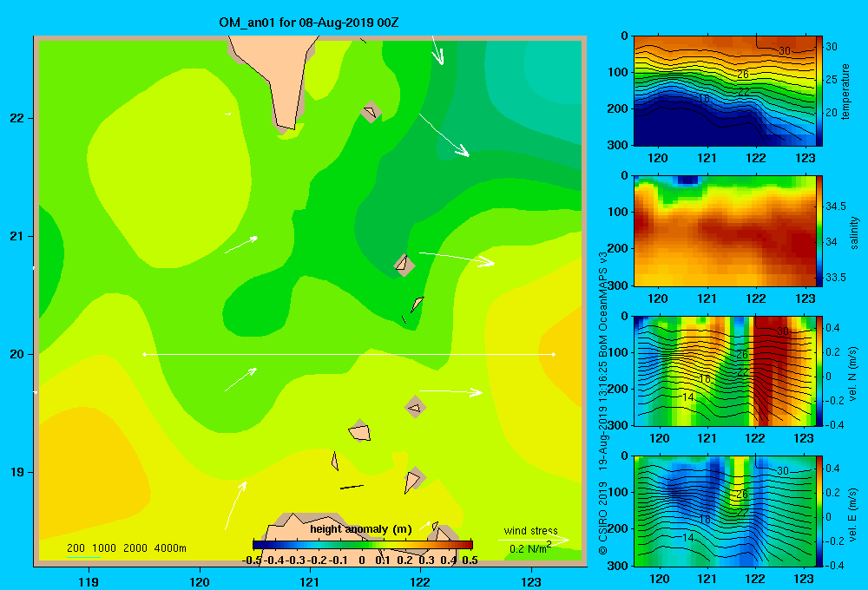Screen dimensions: 868x590
Task: Click the '0.5' maximum value on the height anomaly colorbar
Action: 470,560
